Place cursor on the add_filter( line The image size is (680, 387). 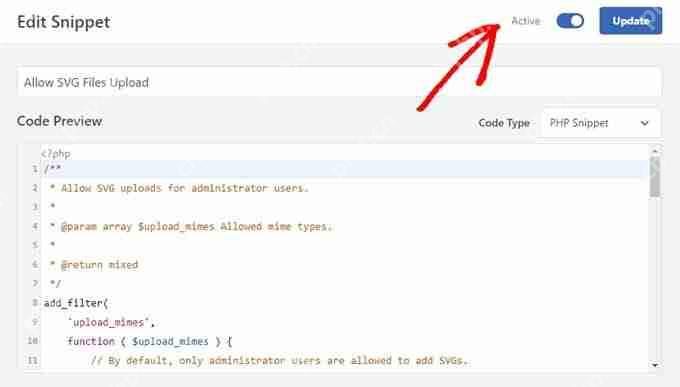pos(75,303)
